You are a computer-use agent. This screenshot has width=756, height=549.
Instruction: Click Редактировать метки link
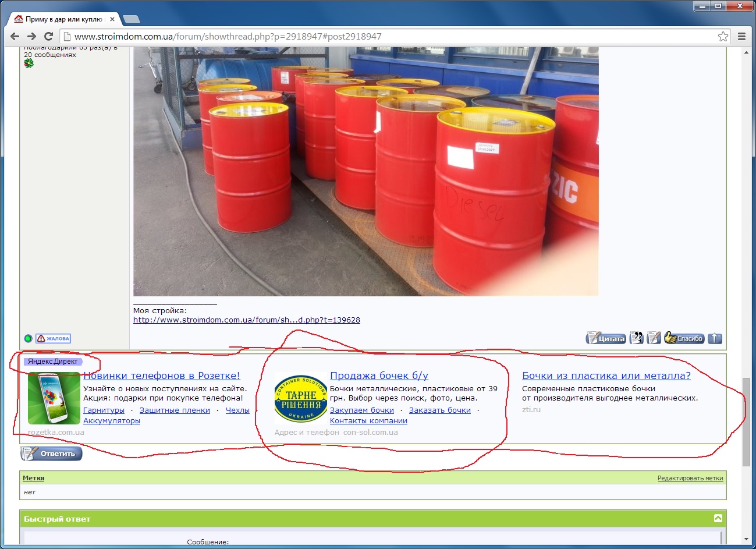(x=690, y=478)
